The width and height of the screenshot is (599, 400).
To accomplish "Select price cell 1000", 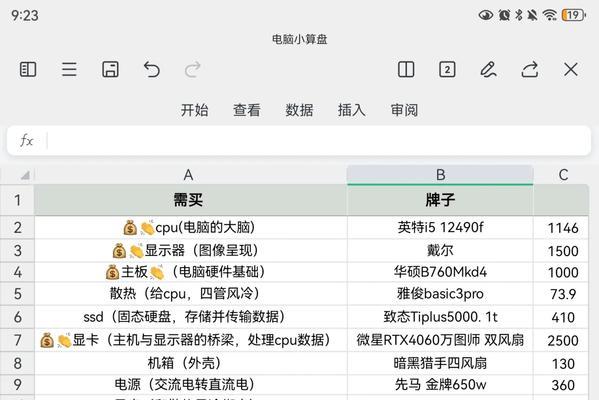I will point(561,272).
